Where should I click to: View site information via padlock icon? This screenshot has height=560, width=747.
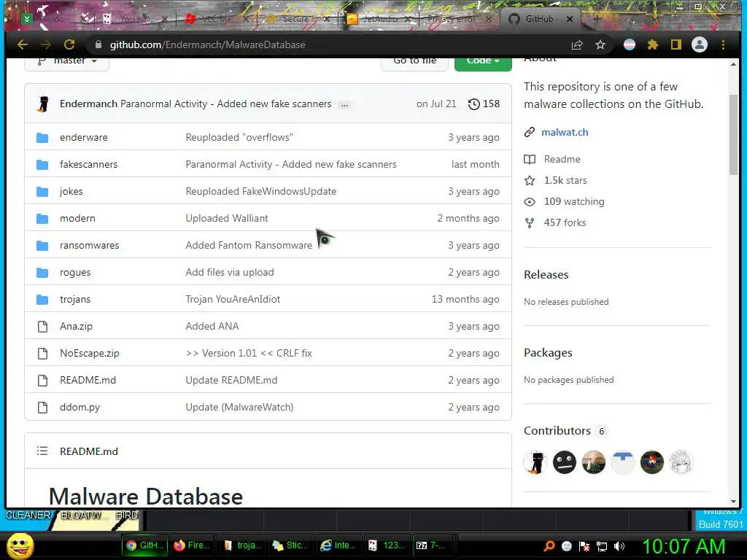tap(98, 44)
